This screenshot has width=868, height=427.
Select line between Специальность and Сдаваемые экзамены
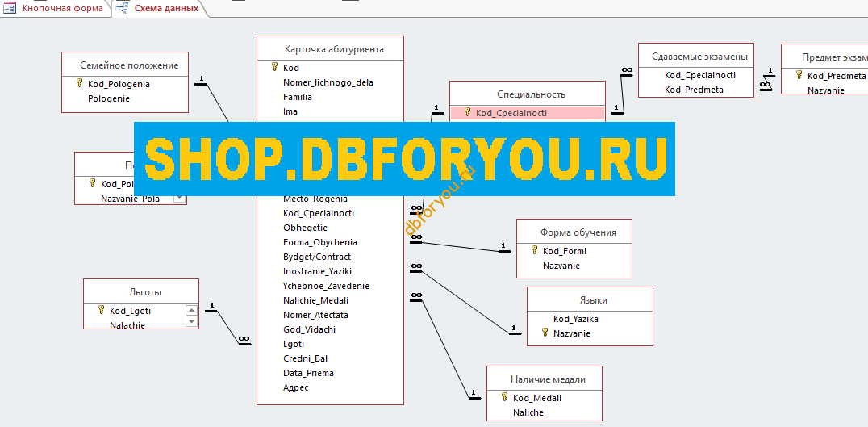click(x=624, y=94)
